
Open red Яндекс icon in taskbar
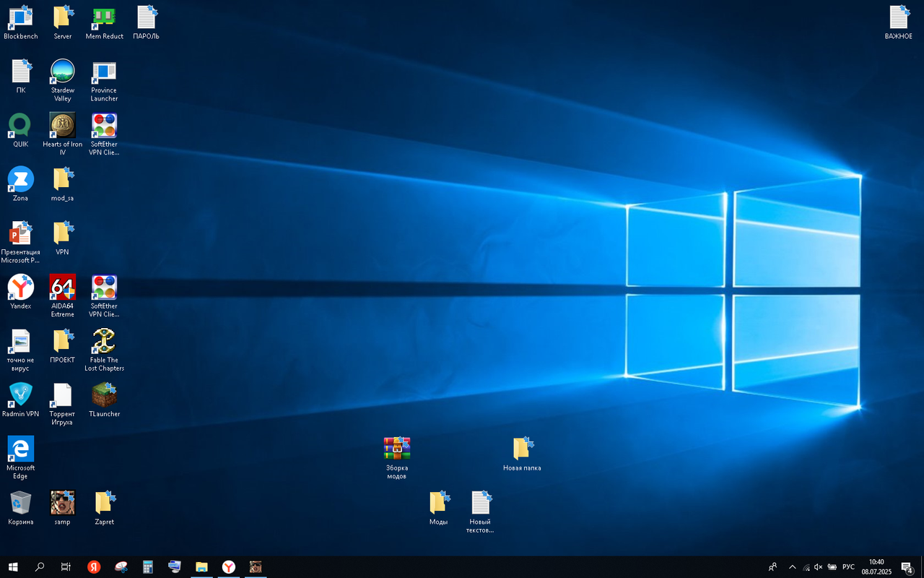(94, 567)
